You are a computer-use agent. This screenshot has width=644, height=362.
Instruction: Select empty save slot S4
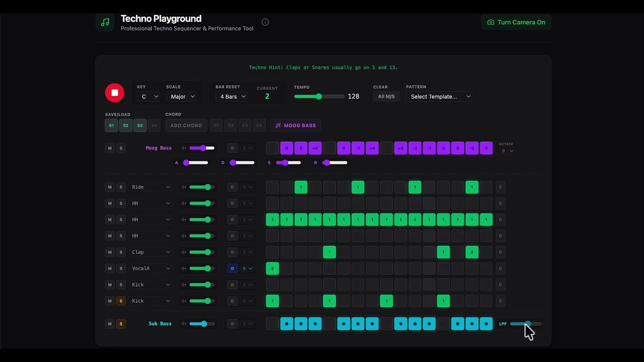click(x=154, y=125)
